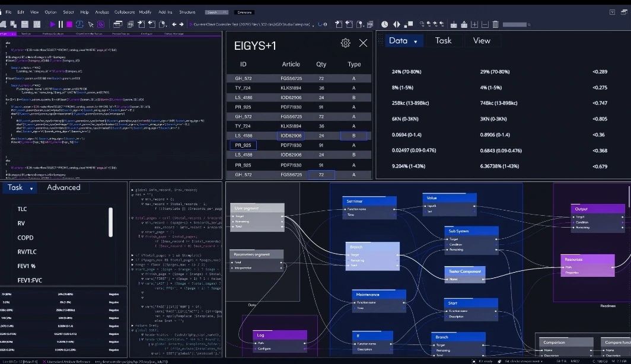Select the cursor pointer tool
The width and height of the screenshot is (631, 364).
click(91, 24)
